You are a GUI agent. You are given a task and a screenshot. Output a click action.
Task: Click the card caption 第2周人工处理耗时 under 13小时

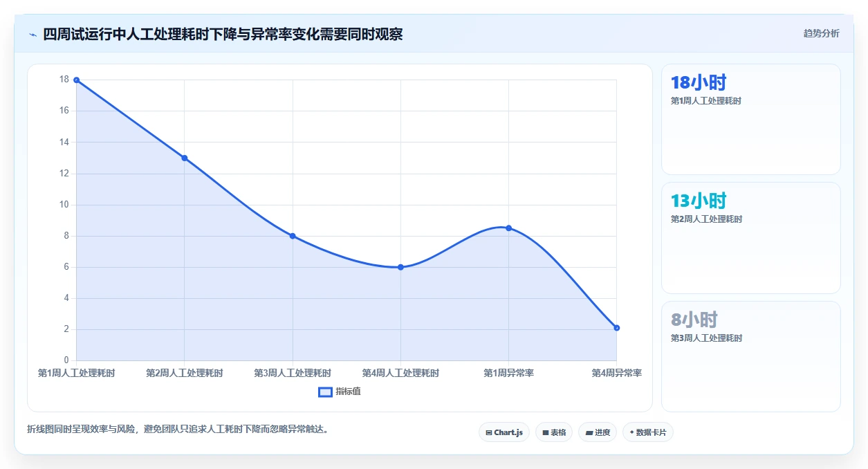706,219
